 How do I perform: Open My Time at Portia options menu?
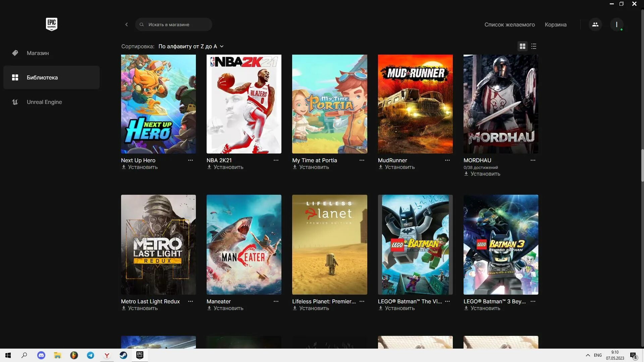tap(362, 160)
